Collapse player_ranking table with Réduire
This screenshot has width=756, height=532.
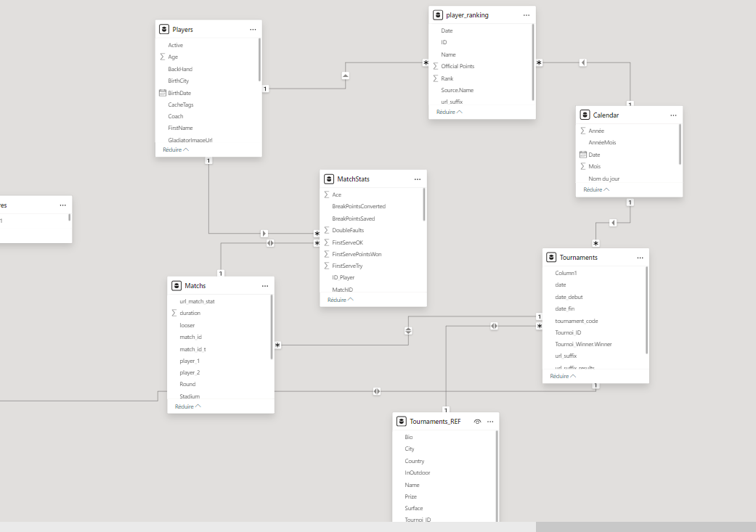449,112
